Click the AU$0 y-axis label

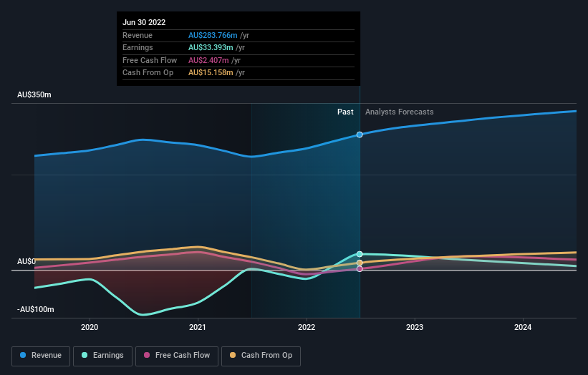26,261
